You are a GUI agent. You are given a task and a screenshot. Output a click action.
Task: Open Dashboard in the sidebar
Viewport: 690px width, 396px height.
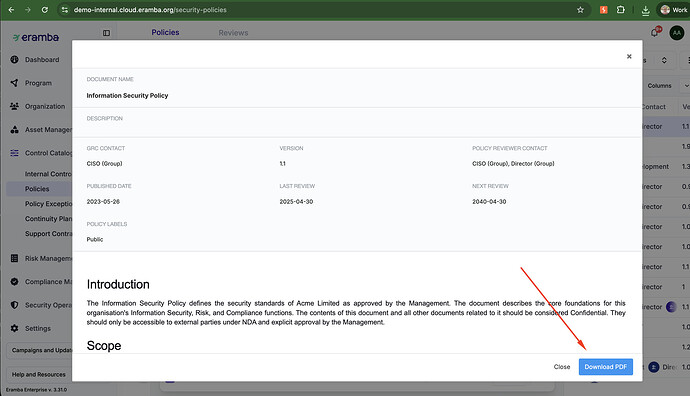tap(42, 59)
